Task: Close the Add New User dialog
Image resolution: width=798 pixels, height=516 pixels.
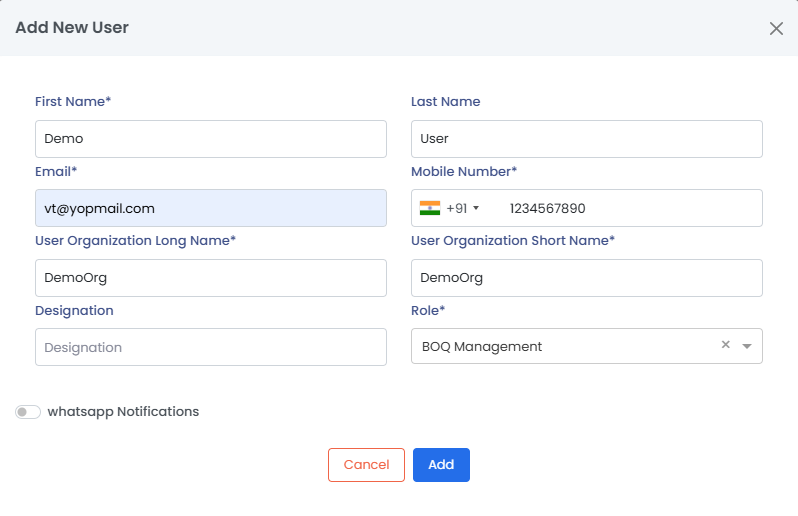Action: tap(776, 28)
